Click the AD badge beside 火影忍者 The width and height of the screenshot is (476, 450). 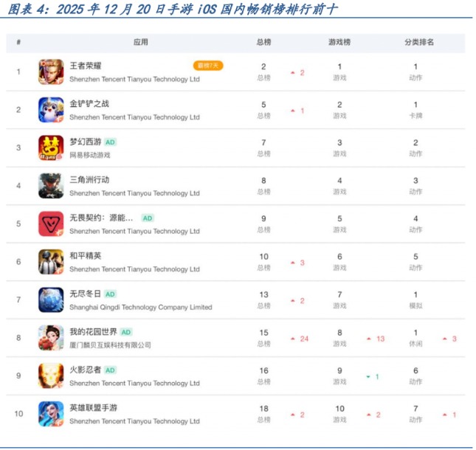coord(110,370)
